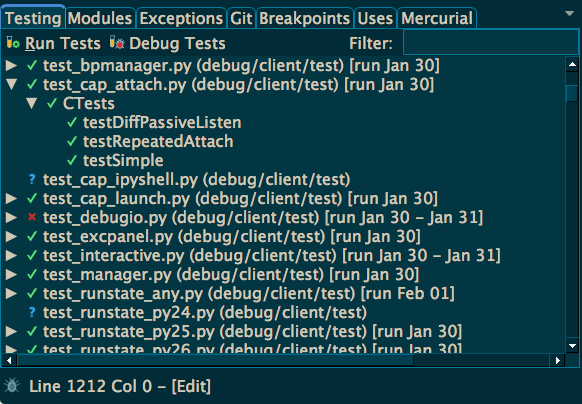This screenshot has width=582, height=404.
Task: Open the Mercurial tab
Action: [x=437, y=18]
